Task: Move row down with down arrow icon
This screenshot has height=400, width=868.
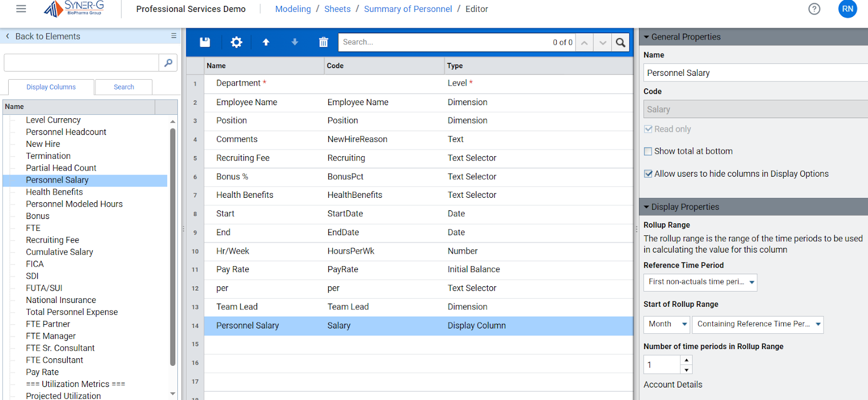Action: tap(295, 42)
